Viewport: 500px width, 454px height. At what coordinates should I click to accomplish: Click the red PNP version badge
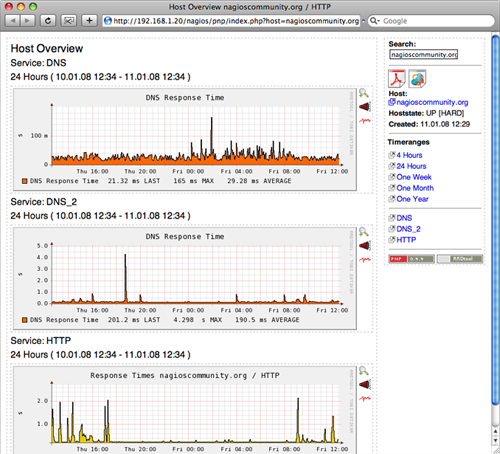(412, 259)
